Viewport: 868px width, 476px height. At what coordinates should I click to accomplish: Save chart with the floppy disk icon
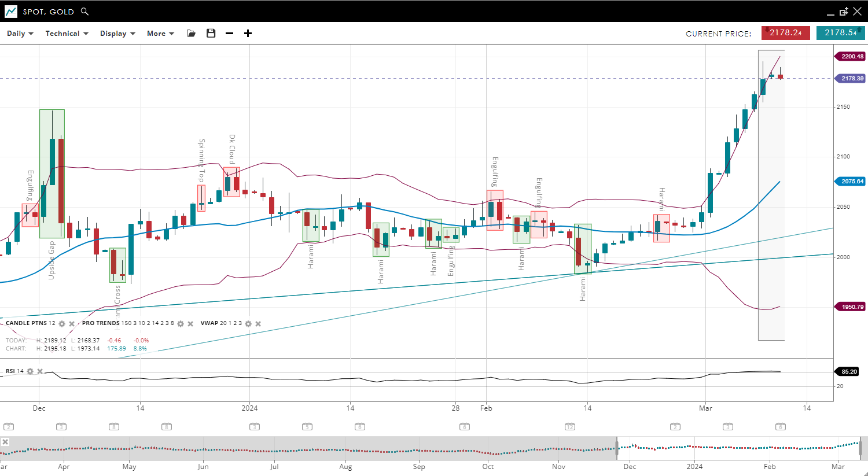point(211,34)
